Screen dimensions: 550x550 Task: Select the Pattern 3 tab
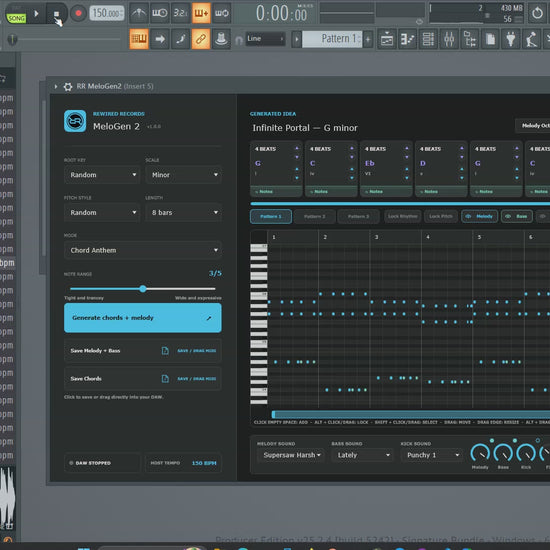(358, 216)
